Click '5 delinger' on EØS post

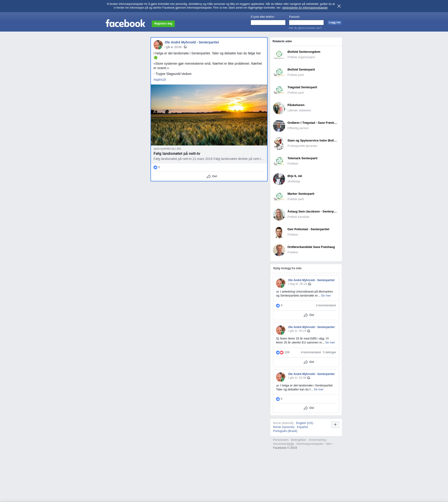[x=329, y=352]
